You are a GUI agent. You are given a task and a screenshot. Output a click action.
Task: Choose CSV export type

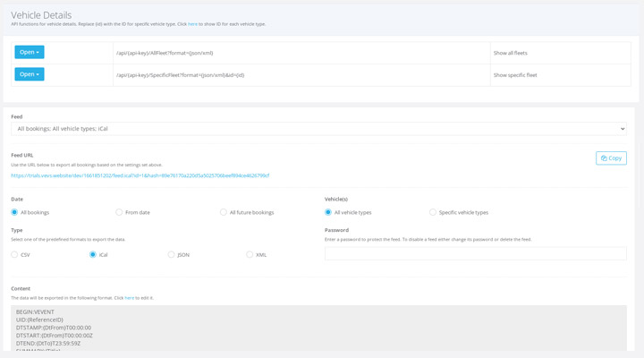[14, 254]
